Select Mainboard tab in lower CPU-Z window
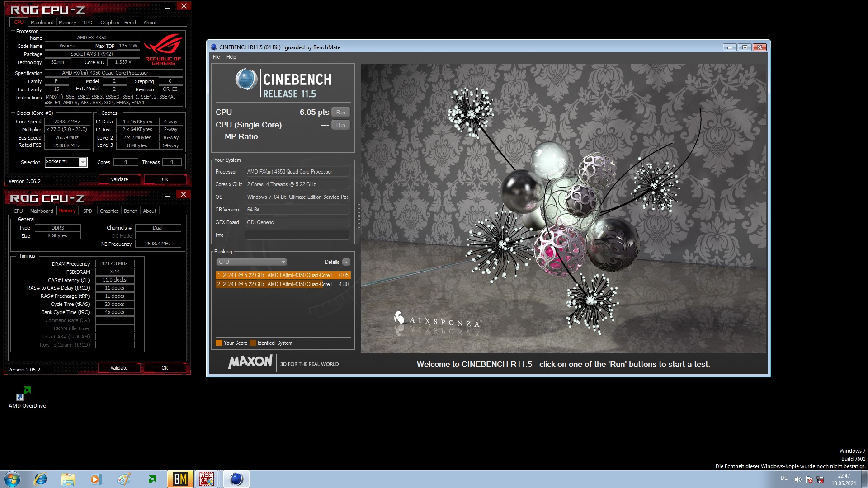This screenshot has height=488, width=868. coord(42,211)
